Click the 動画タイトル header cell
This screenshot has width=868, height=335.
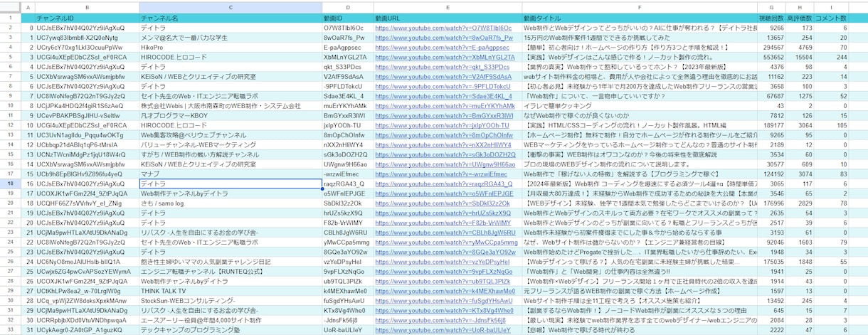pyautogui.click(x=640, y=17)
